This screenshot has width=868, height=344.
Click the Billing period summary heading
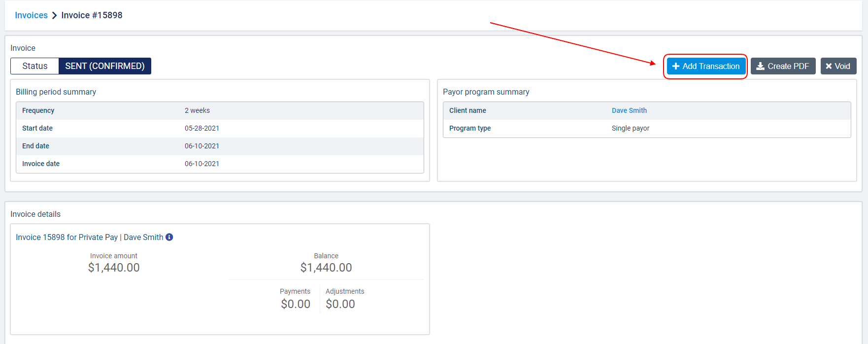tap(56, 92)
